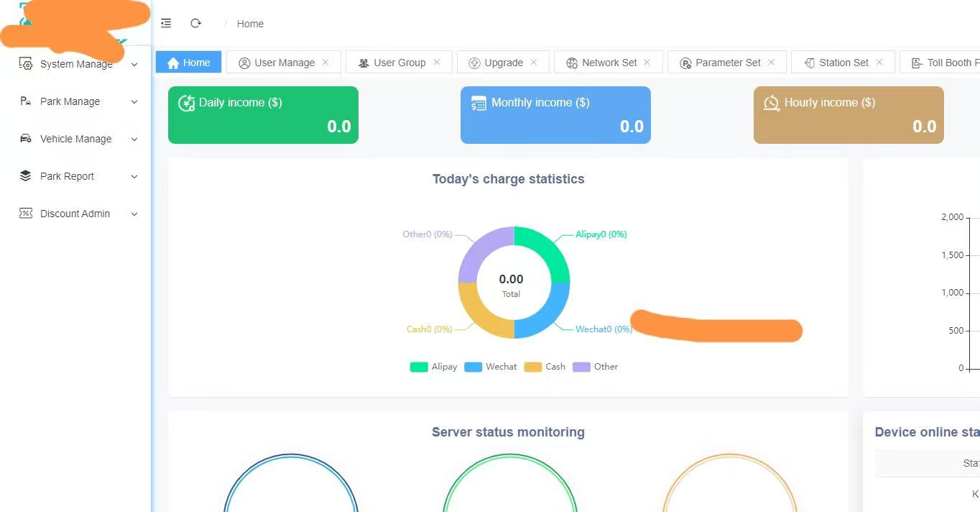The image size is (980, 512).
Task: Click the Monthly income calendar icon
Action: click(x=479, y=103)
